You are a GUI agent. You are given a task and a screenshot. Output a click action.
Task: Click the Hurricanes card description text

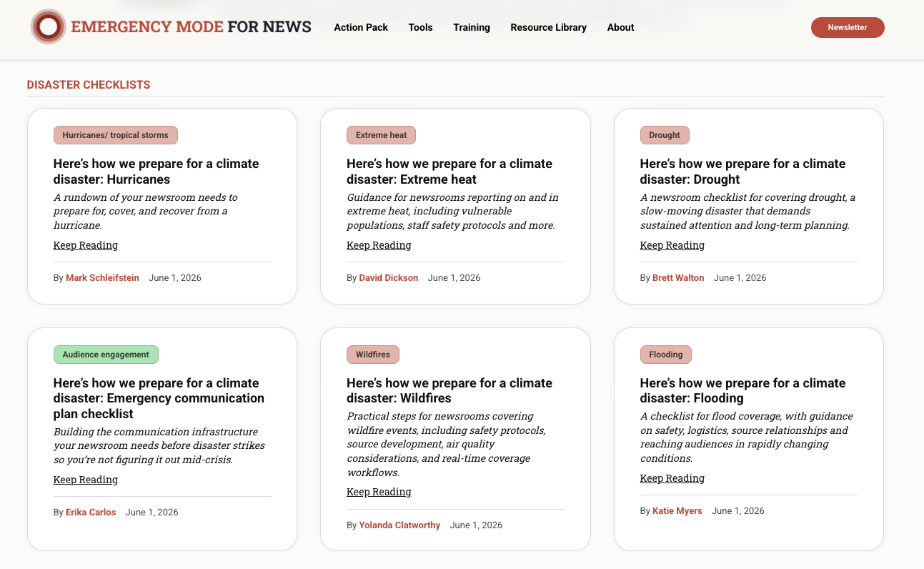146,211
